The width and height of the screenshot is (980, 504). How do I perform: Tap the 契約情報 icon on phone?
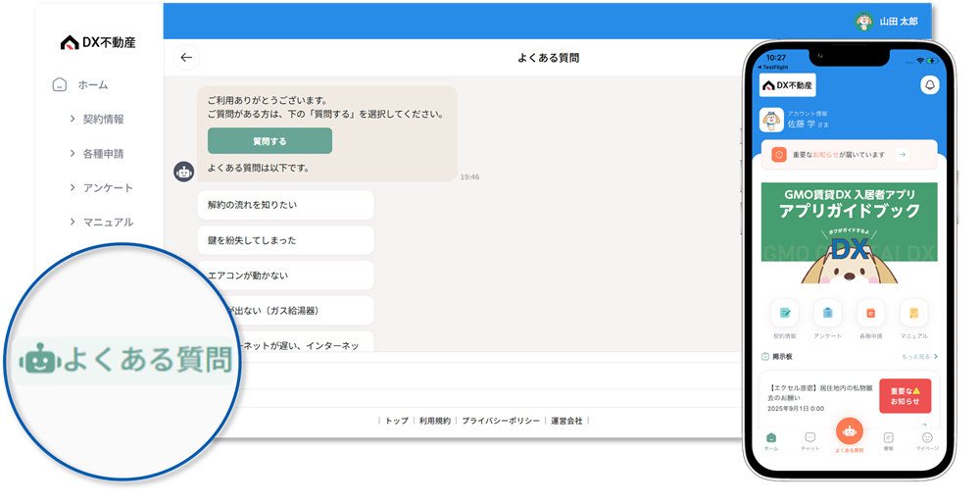pos(785,314)
